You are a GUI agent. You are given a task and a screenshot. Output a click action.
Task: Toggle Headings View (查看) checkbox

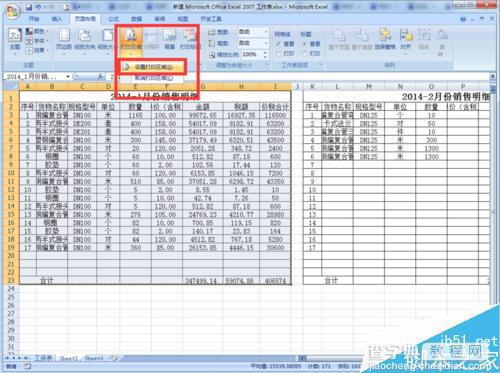(305, 44)
